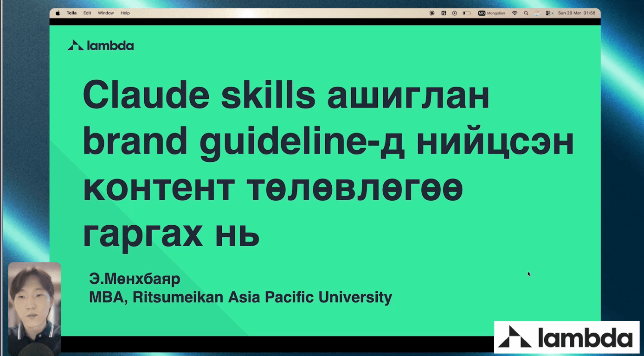Viewport: 644px width, 356px height.
Task: Open Spotlight search from the menu bar
Action: pyautogui.click(x=526, y=13)
